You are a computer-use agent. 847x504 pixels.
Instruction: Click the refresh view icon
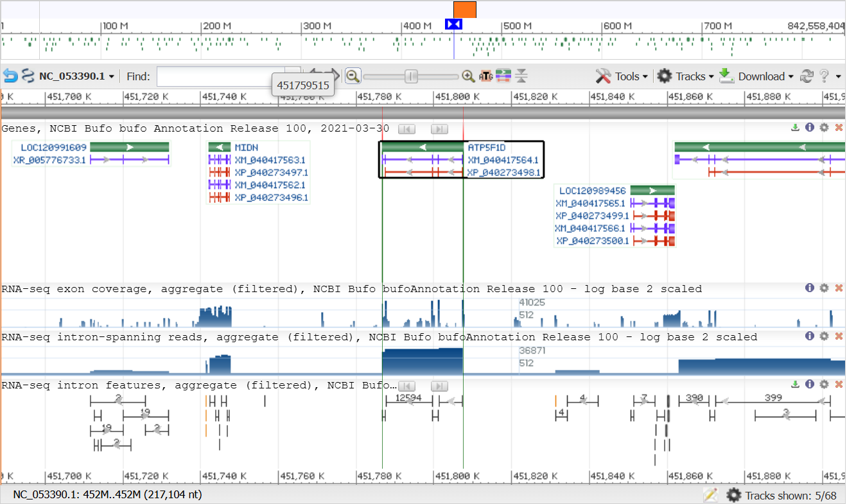tap(807, 76)
